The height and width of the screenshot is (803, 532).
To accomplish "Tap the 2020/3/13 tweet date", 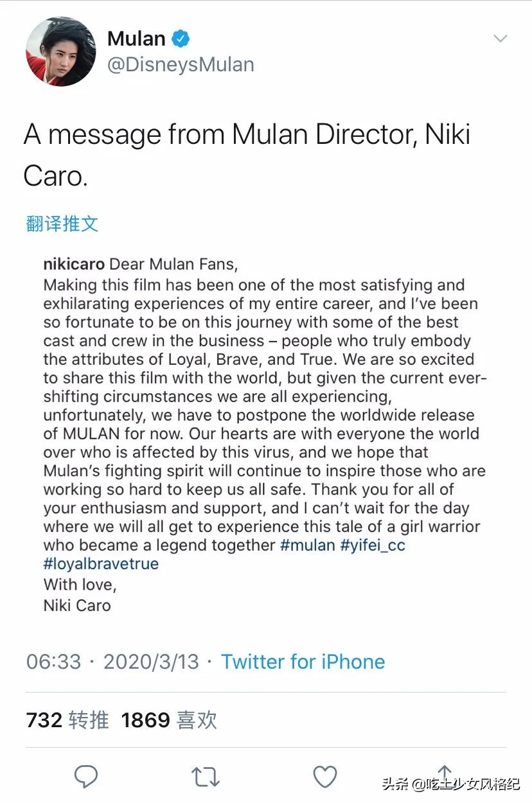I will (151, 662).
